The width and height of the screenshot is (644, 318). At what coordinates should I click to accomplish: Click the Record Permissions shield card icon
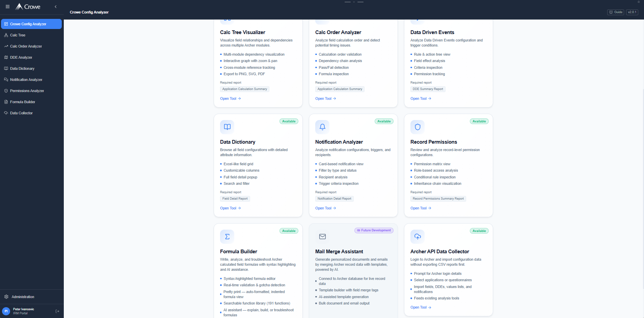coord(418,127)
